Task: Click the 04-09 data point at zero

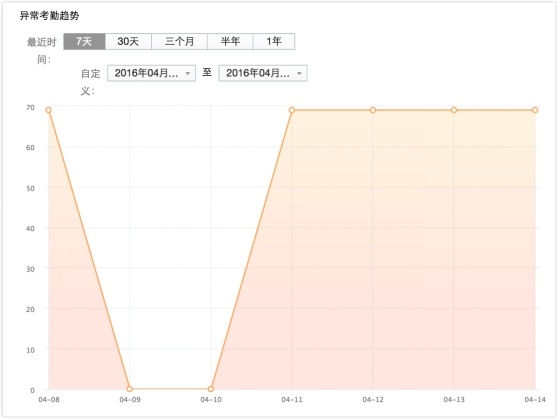Action: [x=130, y=389]
